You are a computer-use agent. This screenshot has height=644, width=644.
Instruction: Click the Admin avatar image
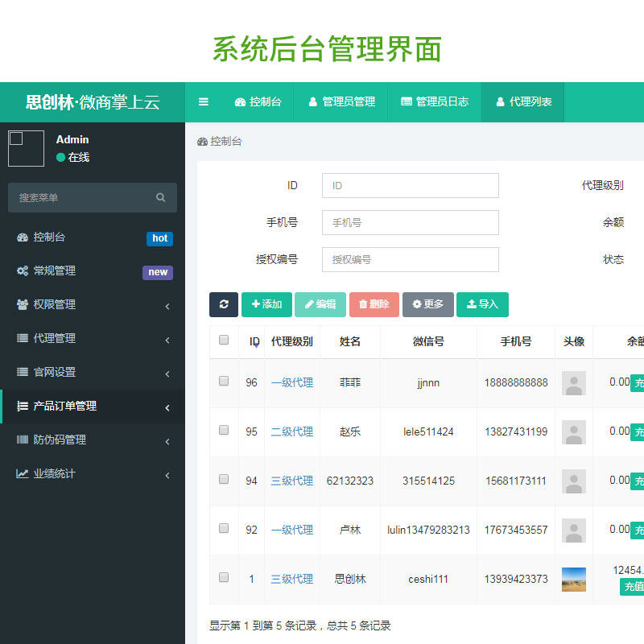click(x=26, y=148)
